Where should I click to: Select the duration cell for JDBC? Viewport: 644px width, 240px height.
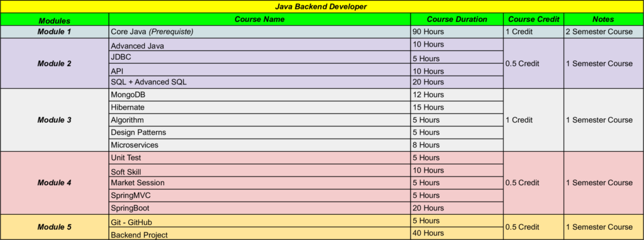pyautogui.click(x=457, y=57)
